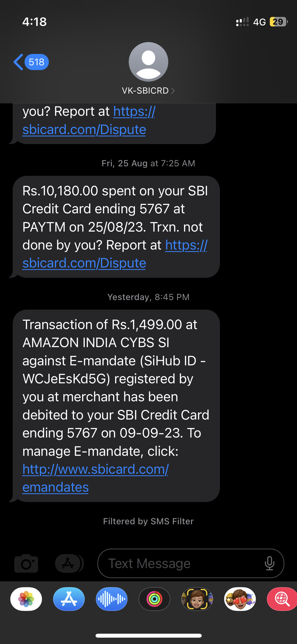Tap the contact avatar picture
The width and height of the screenshot is (297, 644).
point(148,62)
